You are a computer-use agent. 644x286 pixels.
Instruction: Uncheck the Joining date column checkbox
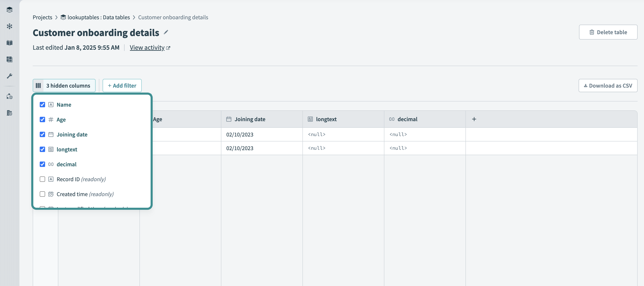pyautogui.click(x=42, y=134)
